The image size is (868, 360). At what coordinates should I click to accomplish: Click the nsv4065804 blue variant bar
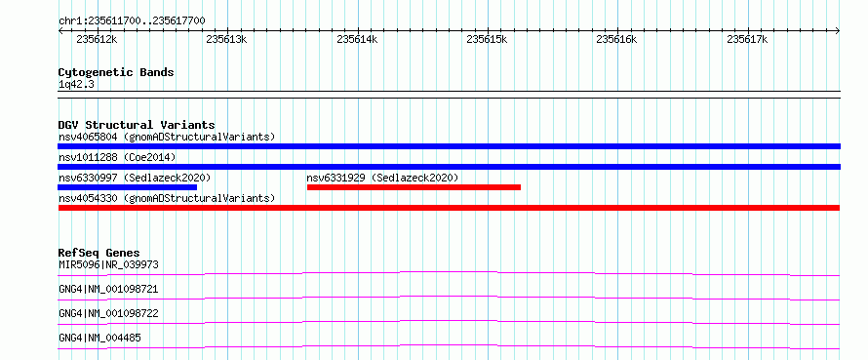click(449, 146)
